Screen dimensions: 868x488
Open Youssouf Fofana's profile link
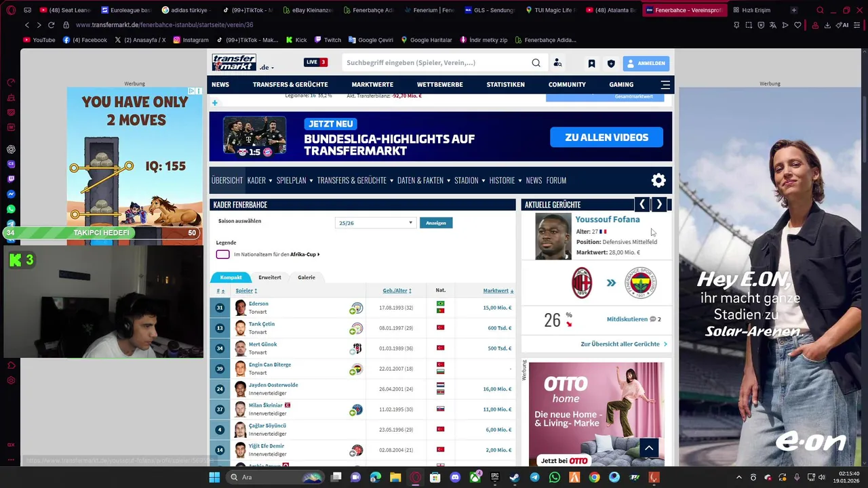(x=608, y=220)
